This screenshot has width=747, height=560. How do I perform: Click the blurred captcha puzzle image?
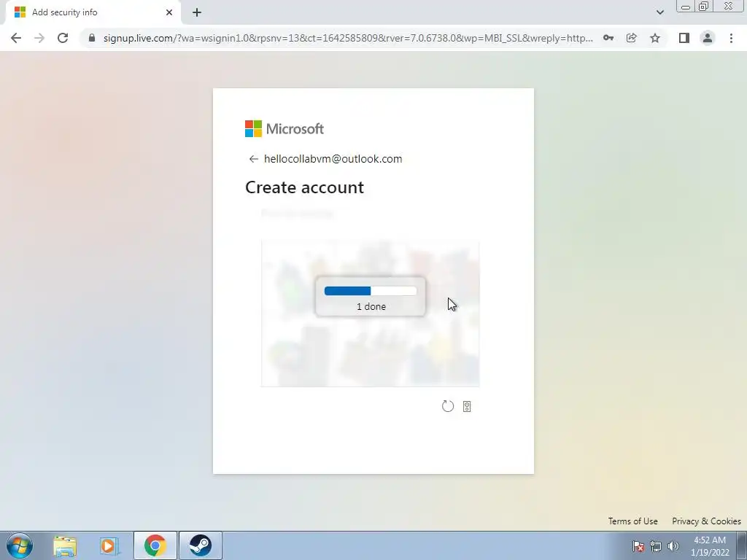(x=370, y=314)
